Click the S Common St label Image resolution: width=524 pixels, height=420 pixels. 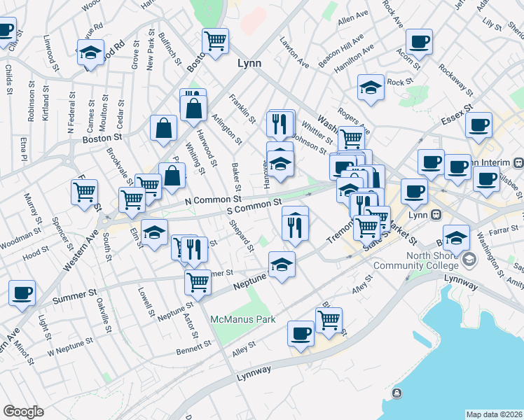point(254,206)
